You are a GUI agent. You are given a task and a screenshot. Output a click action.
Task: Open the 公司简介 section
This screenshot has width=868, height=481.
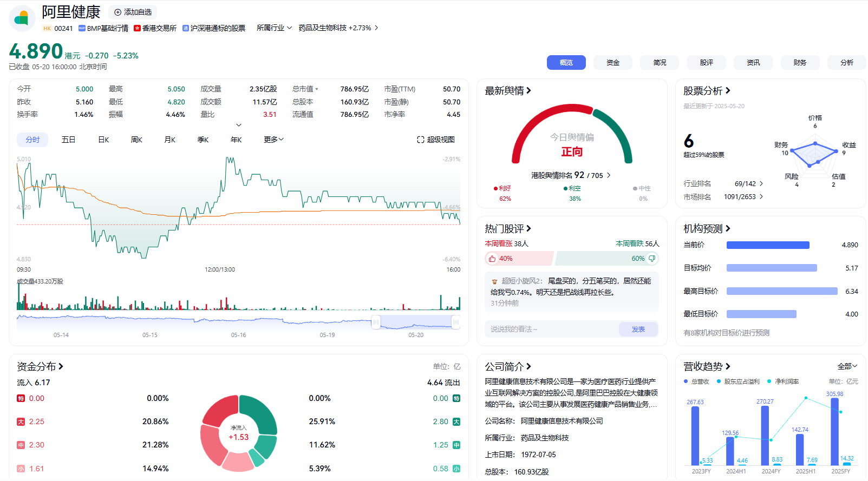pos(508,367)
